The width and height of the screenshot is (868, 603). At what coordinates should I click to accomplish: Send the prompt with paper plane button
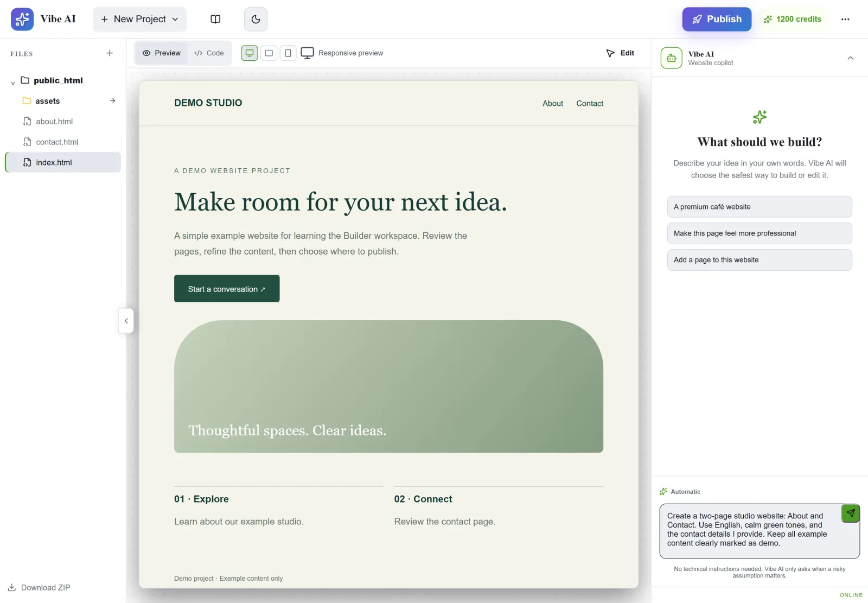point(851,513)
